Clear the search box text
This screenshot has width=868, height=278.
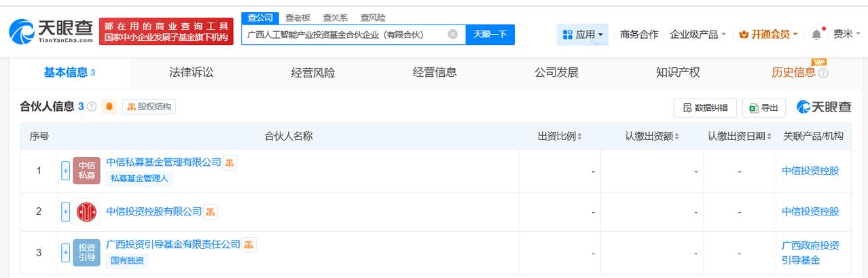[x=453, y=34]
